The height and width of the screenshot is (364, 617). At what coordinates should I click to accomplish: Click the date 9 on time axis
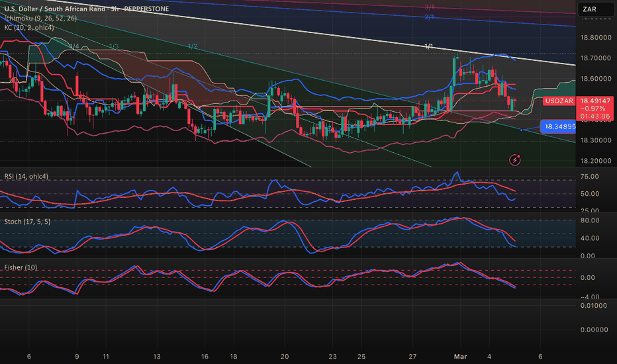77,357
